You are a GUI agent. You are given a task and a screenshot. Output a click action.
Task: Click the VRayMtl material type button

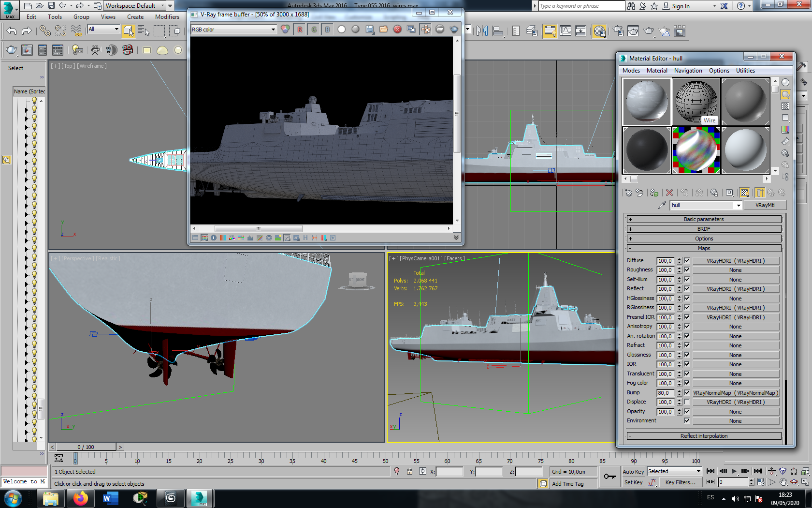pos(765,206)
